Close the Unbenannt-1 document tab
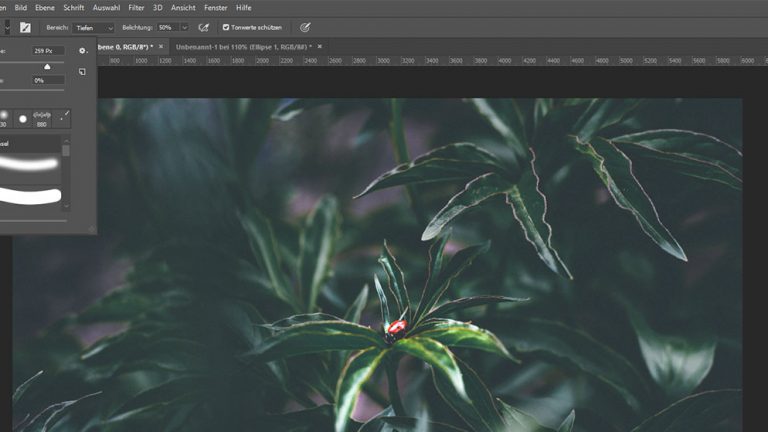This screenshot has height=432, width=768. (x=320, y=46)
